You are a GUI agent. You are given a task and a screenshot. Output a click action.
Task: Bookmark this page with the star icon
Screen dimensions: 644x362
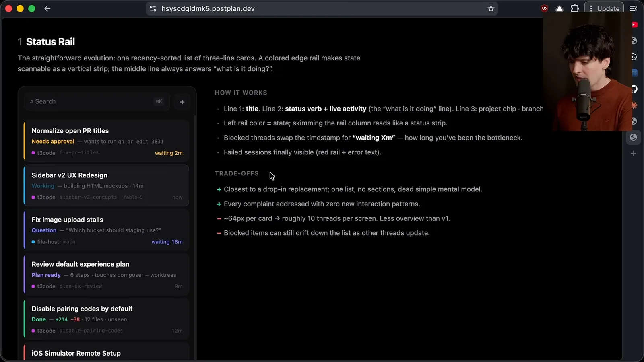[491, 8]
